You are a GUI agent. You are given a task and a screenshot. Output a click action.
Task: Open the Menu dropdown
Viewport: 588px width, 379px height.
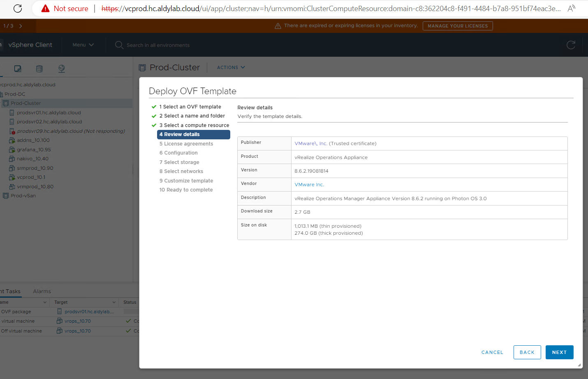[x=83, y=45]
